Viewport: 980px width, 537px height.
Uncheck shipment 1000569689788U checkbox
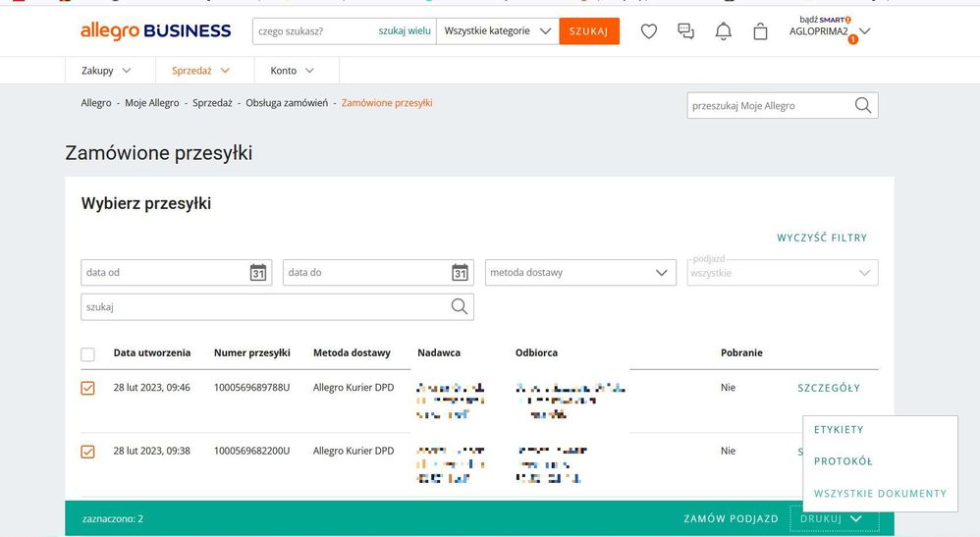coord(87,388)
